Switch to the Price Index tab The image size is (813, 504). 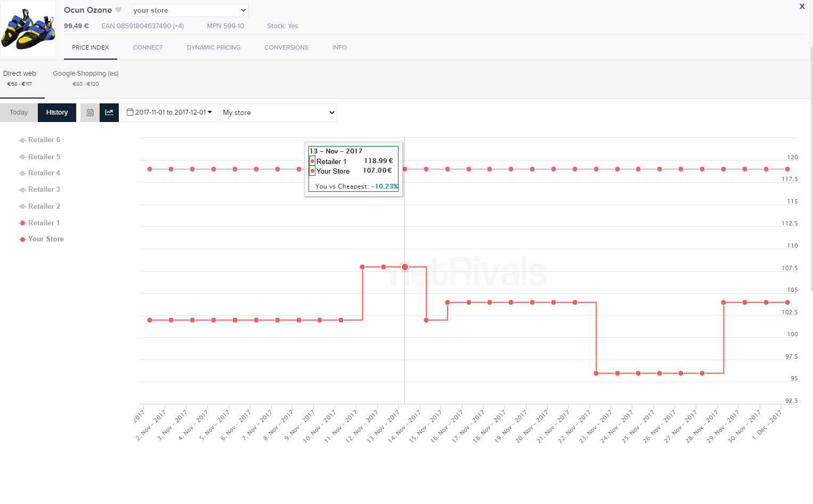[x=91, y=47]
